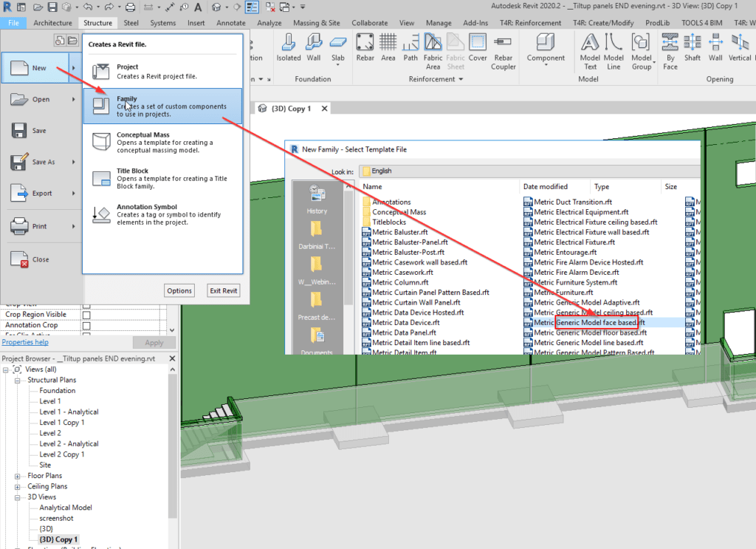Select the Rebar Coupler tool
This screenshot has width=756, height=549.
(x=503, y=51)
